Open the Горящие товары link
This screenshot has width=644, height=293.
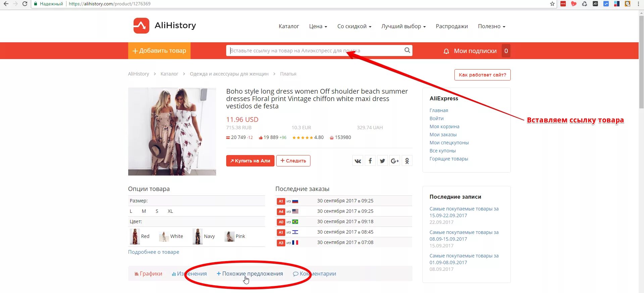449,159
